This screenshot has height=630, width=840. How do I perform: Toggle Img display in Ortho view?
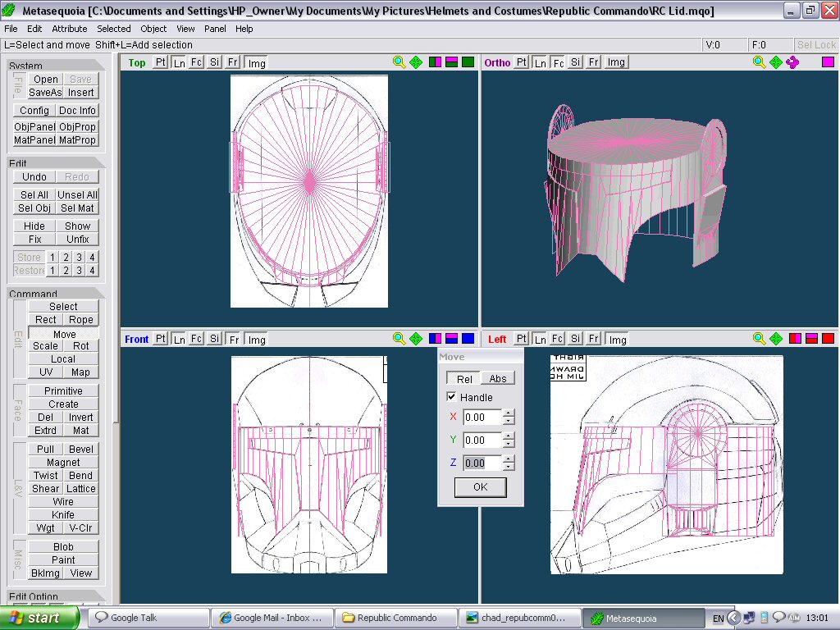coord(616,62)
